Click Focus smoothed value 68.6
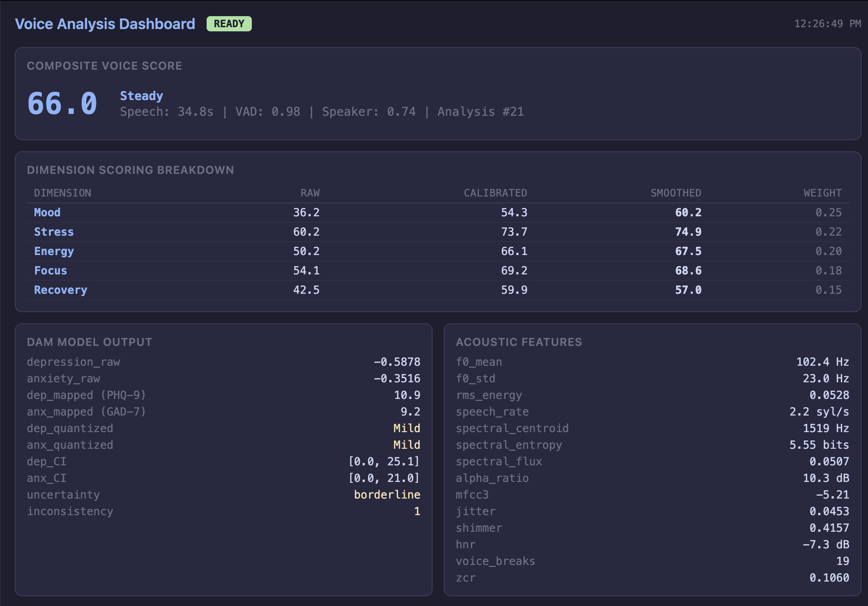Viewport: 868px width, 606px height. (x=688, y=271)
